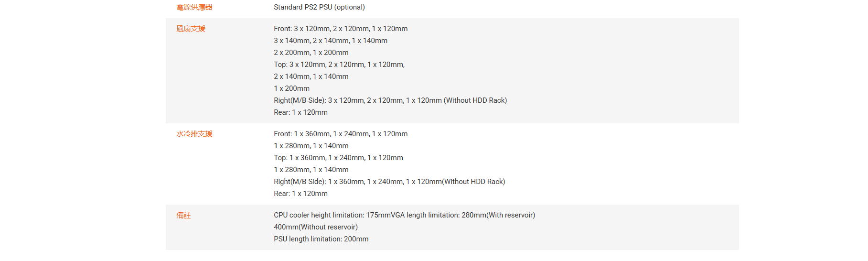Click the Front 1 x 360mm radiator line
Screen dimensions: 868x261
click(x=341, y=134)
